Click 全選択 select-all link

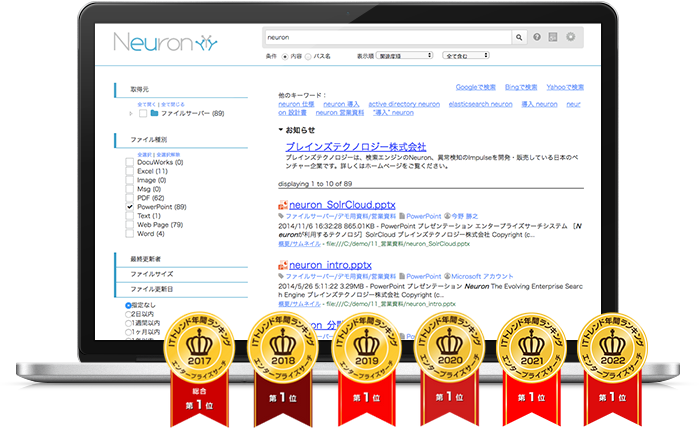(x=145, y=154)
